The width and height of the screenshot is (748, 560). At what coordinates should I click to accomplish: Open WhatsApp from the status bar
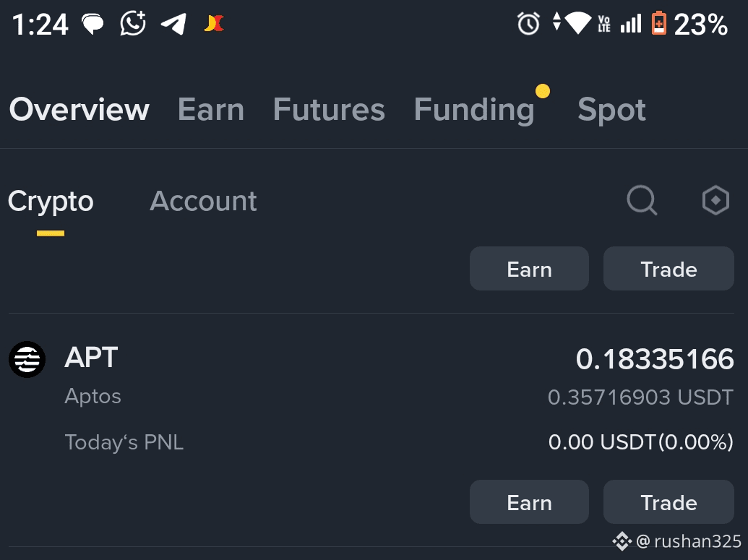coord(133,23)
